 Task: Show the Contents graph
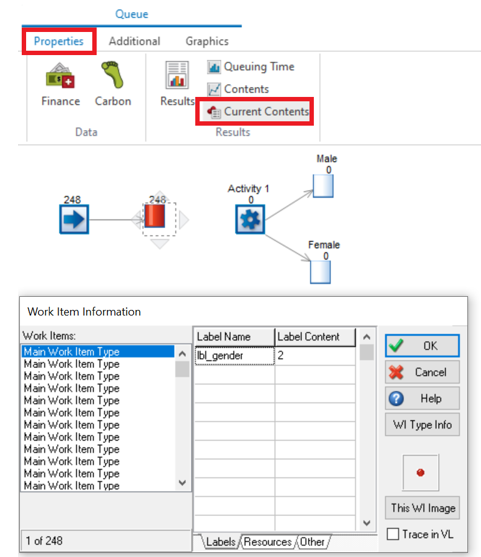[x=238, y=89]
